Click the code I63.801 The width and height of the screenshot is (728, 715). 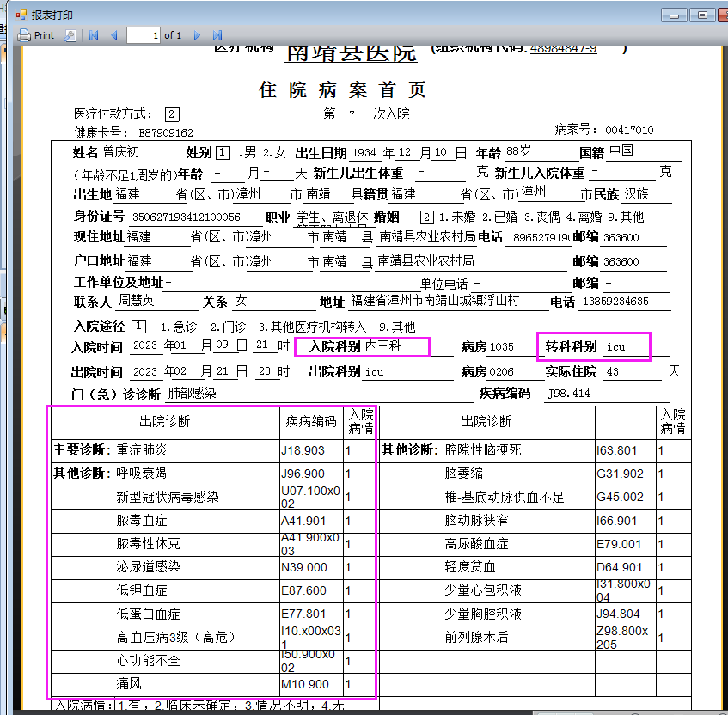pos(616,451)
